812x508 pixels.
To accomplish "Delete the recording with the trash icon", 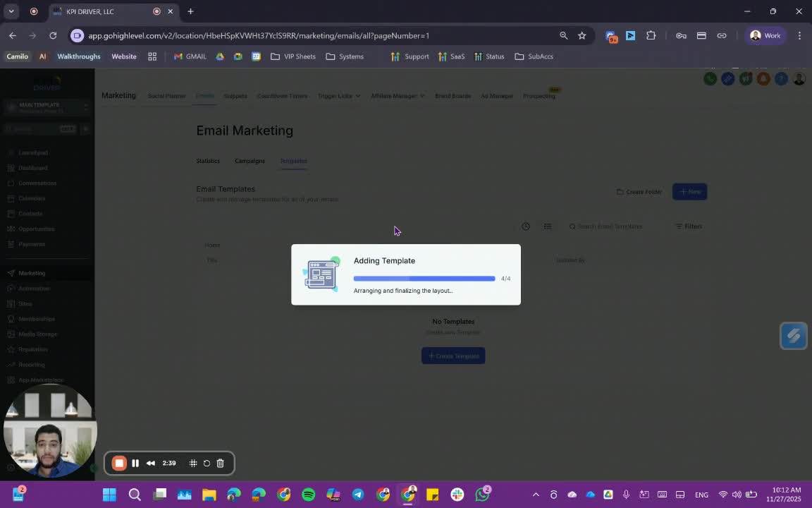I will click(220, 464).
